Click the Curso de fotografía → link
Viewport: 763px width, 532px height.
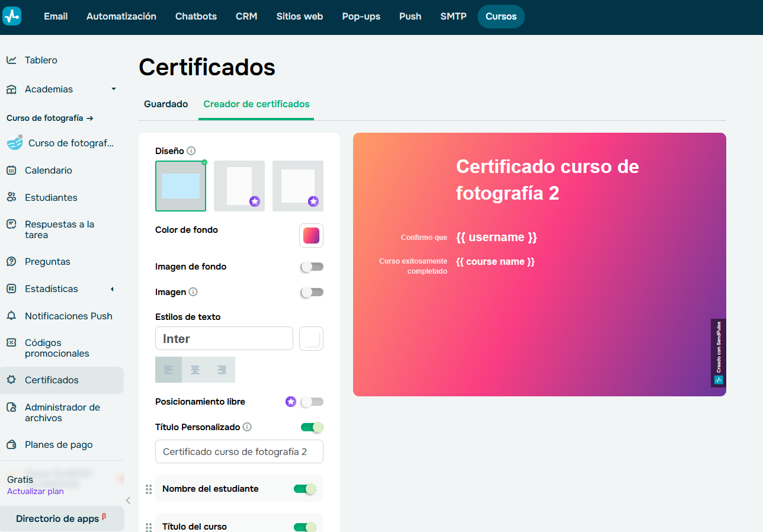coord(50,118)
